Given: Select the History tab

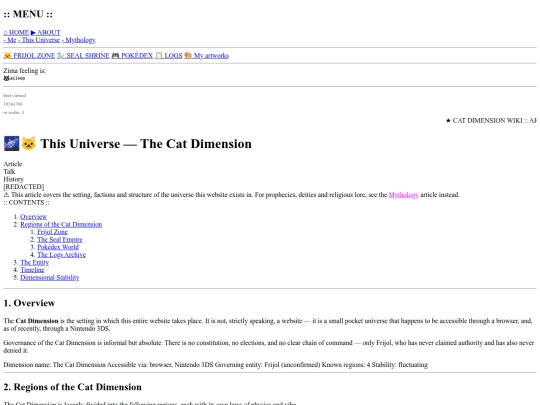Looking at the screenshot, I should point(13,179).
